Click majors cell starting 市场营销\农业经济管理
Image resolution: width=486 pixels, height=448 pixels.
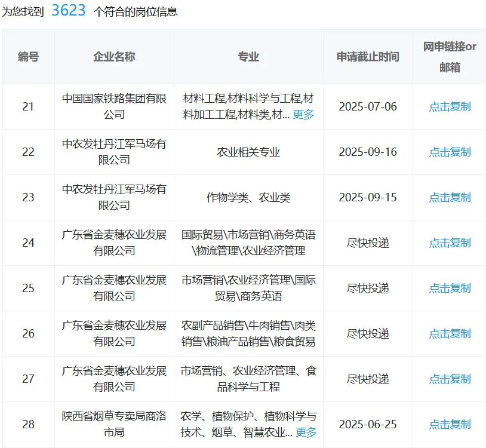click(x=248, y=288)
